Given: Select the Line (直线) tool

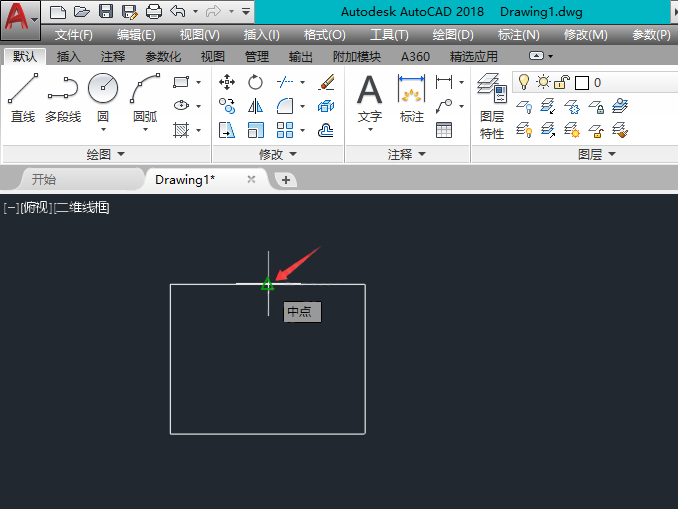Looking at the screenshot, I should pos(23,98).
